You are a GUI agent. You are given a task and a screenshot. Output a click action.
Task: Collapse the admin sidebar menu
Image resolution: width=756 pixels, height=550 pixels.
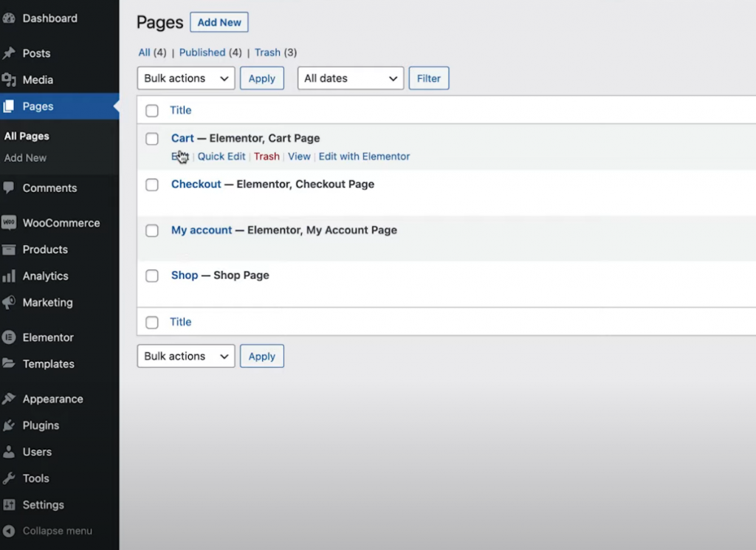[57, 531]
